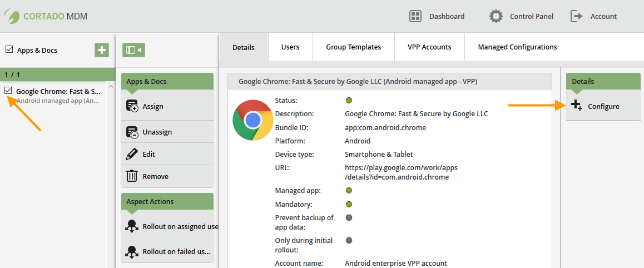Open Account from the top bar
The height and width of the screenshot is (268, 644).
603,17
